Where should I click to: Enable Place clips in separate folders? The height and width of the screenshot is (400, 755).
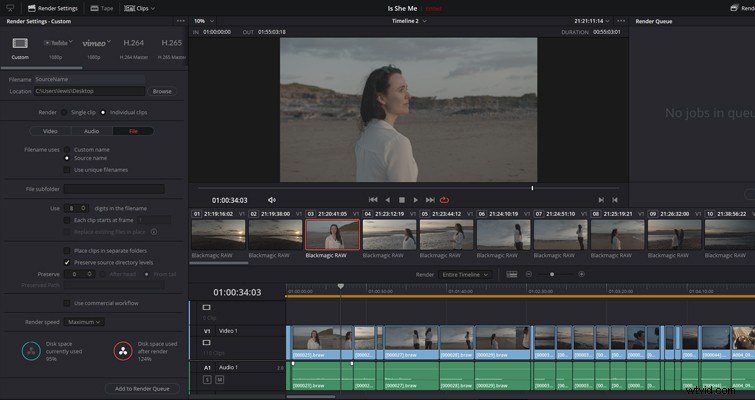point(67,251)
